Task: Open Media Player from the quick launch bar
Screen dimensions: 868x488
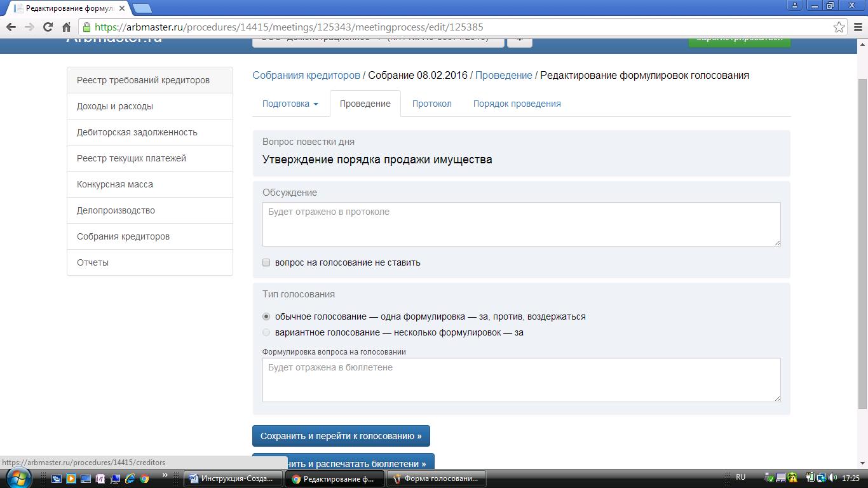Action: click(x=71, y=478)
